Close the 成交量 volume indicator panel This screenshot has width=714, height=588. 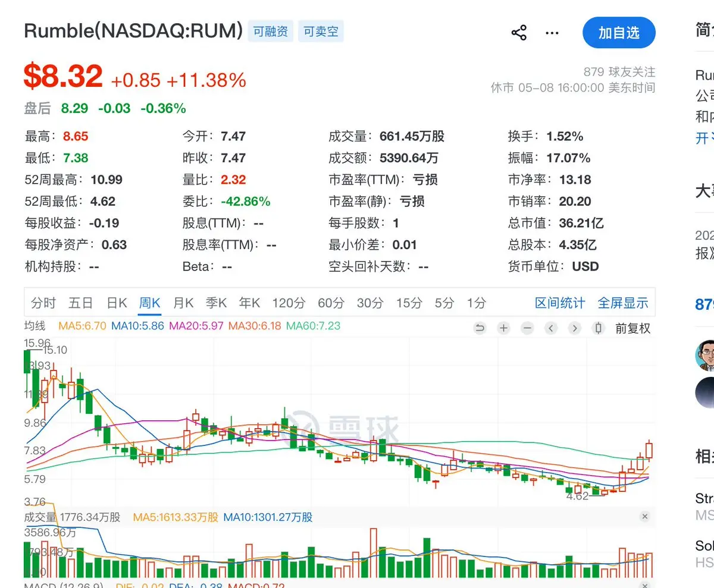tap(645, 517)
